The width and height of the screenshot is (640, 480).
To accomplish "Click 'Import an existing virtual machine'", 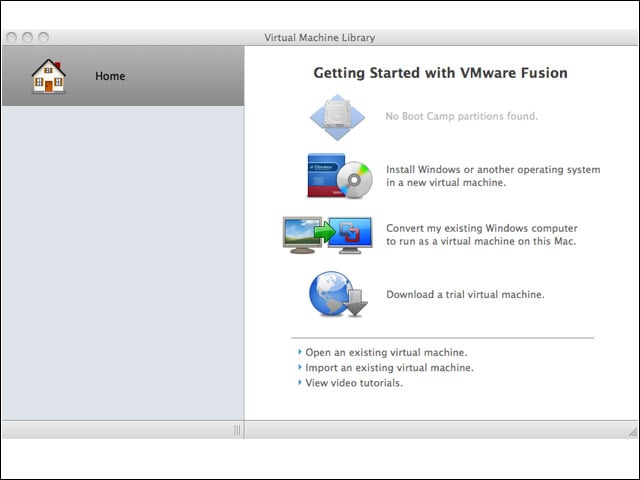I will point(389,368).
